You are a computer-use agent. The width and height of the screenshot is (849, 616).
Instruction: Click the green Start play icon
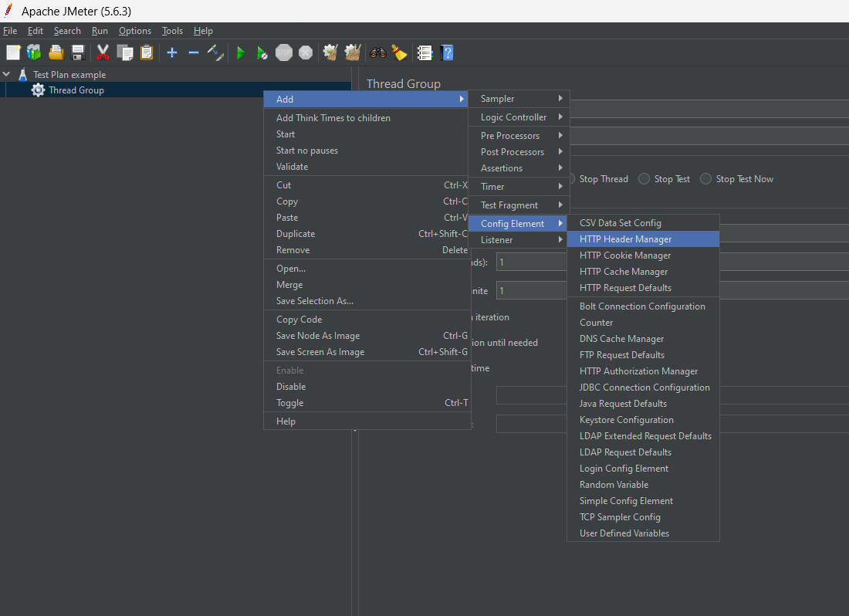241,52
